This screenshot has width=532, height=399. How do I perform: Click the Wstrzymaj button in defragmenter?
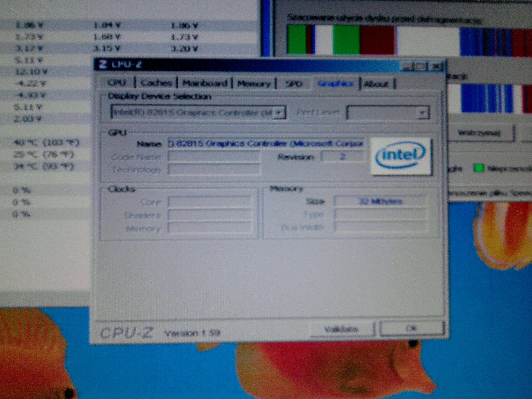(479, 134)
